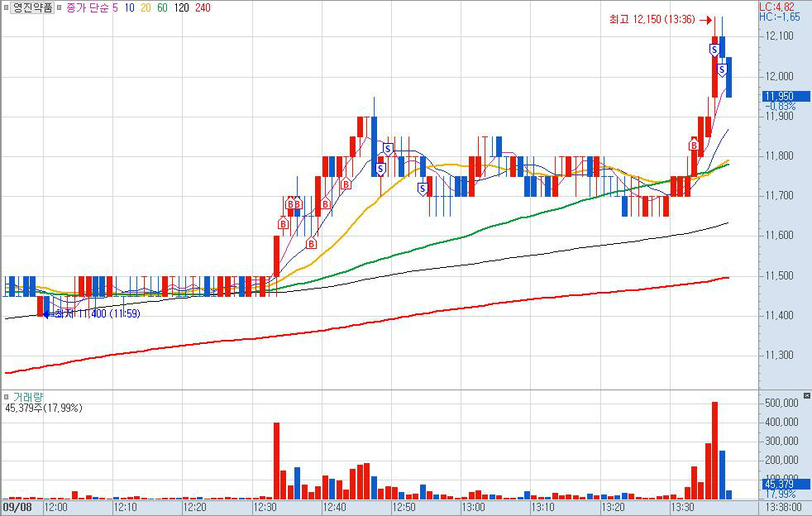
Task: Open the 거래량 volume indicator label
Action: tap(26, 397)
